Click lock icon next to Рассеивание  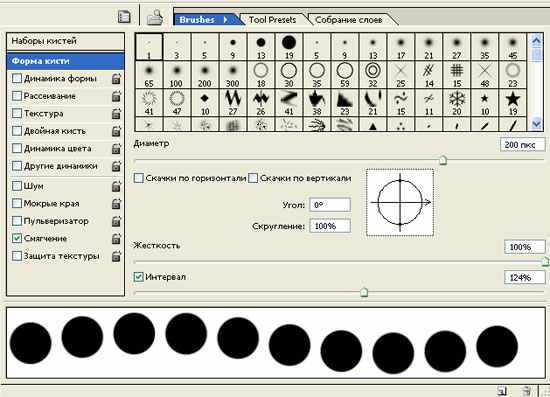coord(116,96)
